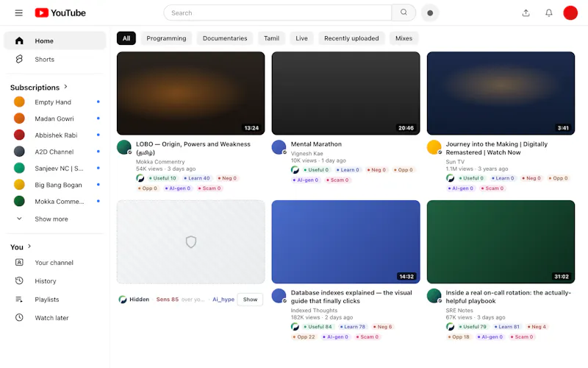Play the LOBO video thumbnail 13:24
588x368 pixels.
point(190,93)
